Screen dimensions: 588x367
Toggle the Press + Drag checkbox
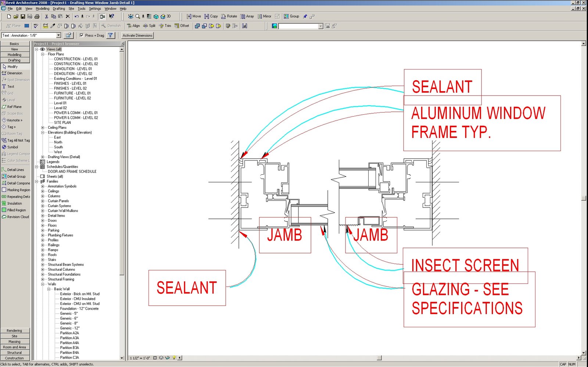pyautogui.click(x=82, y=36)
